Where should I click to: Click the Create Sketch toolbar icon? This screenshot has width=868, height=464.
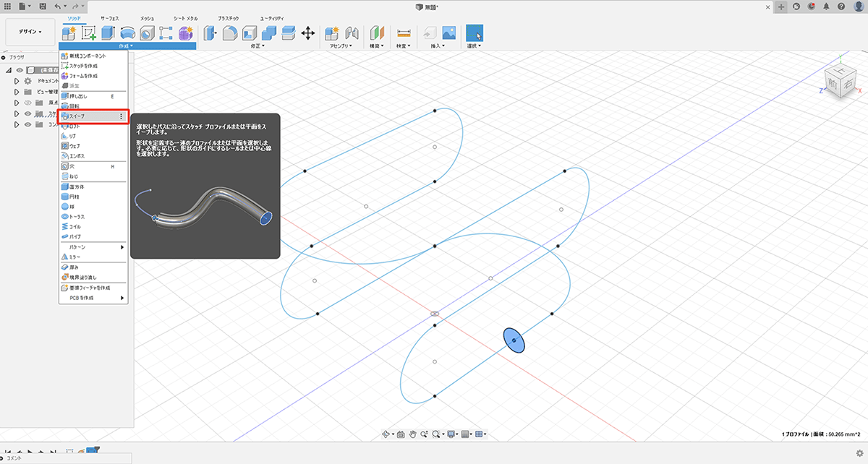(x=89, y=33)
